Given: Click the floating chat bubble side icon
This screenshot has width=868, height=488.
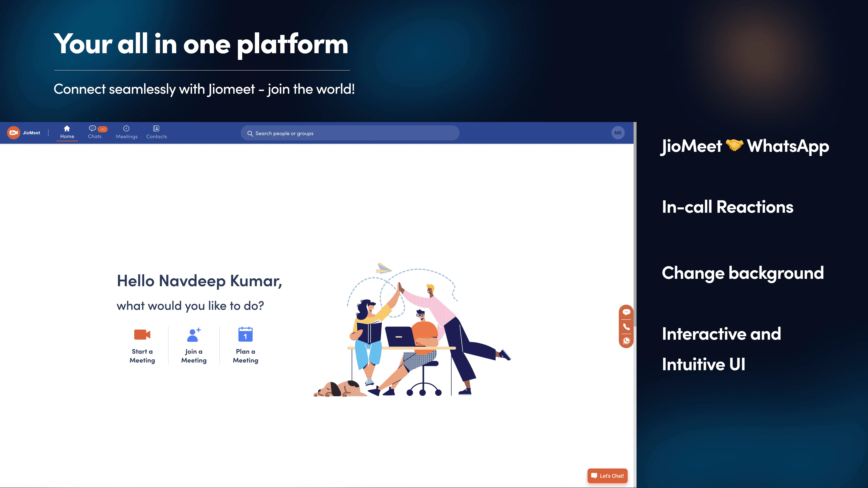Looking at the screenshot, I should click(626, 312).
